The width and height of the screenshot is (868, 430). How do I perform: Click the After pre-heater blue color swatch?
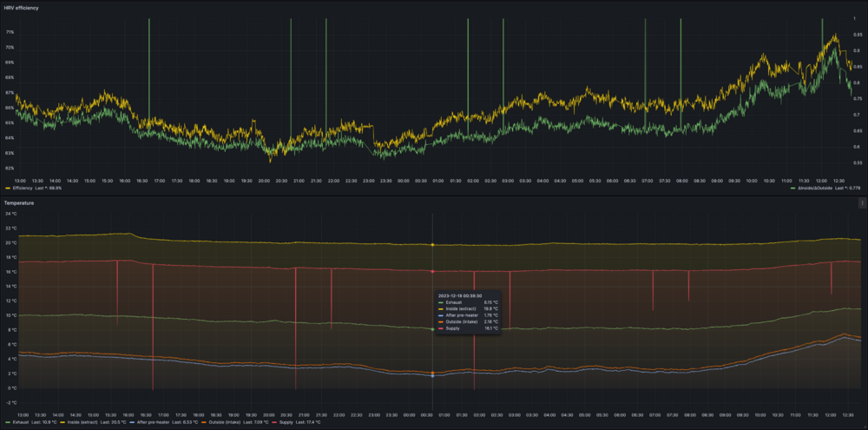click(132, 422)
